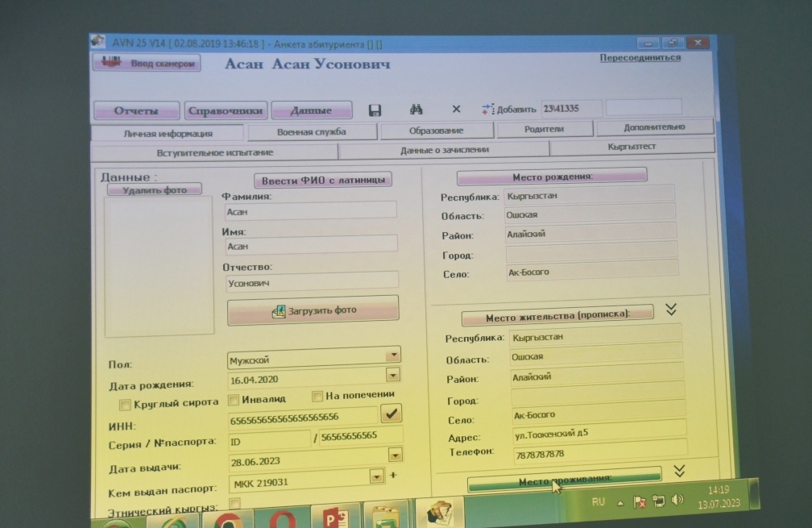Viewport: 812px width, 528px height.
Task: Click the passport series ID field
Action: pyautogui.click(x=269, y=441)
